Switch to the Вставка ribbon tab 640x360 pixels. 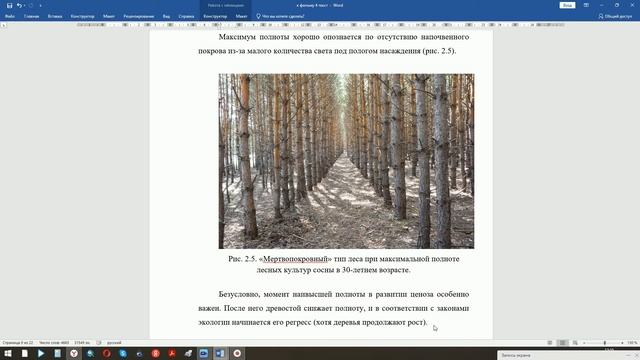point(55,16)
